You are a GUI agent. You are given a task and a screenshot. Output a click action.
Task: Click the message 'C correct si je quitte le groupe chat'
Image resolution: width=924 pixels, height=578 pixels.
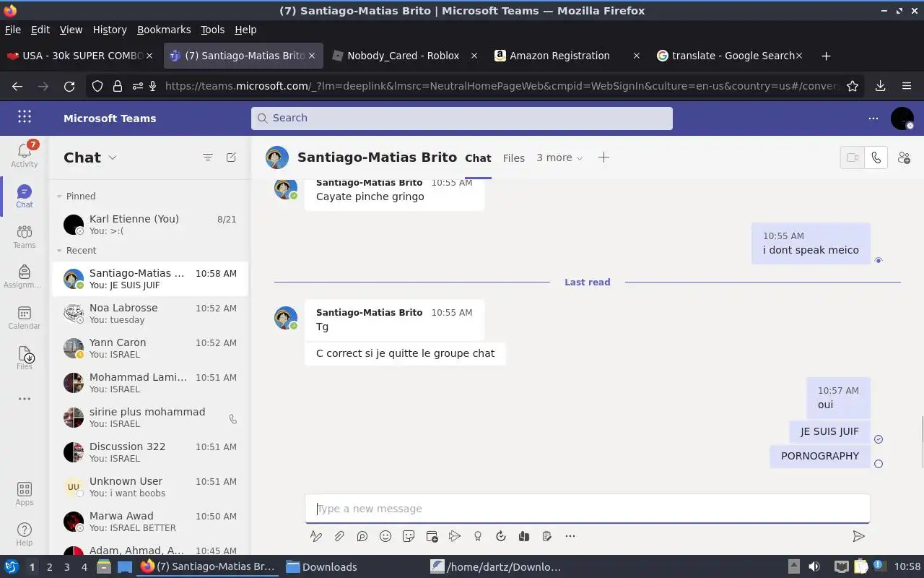405,353
